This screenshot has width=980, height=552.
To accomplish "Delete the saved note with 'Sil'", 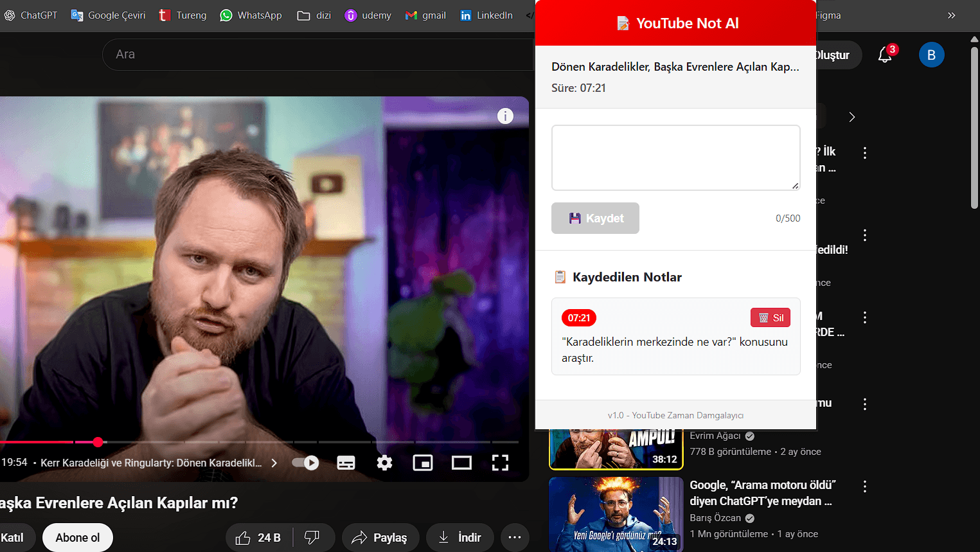I will tap(771, 318).
